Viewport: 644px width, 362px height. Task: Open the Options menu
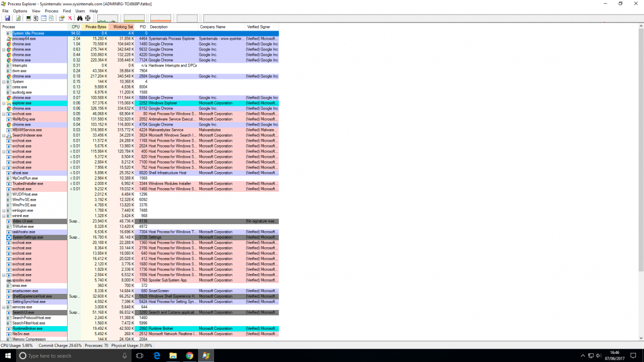pos(20,11)
